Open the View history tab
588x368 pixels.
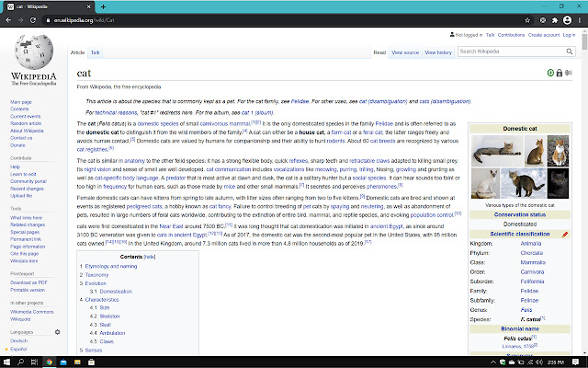pyautogui.click(x=438, y=52)
